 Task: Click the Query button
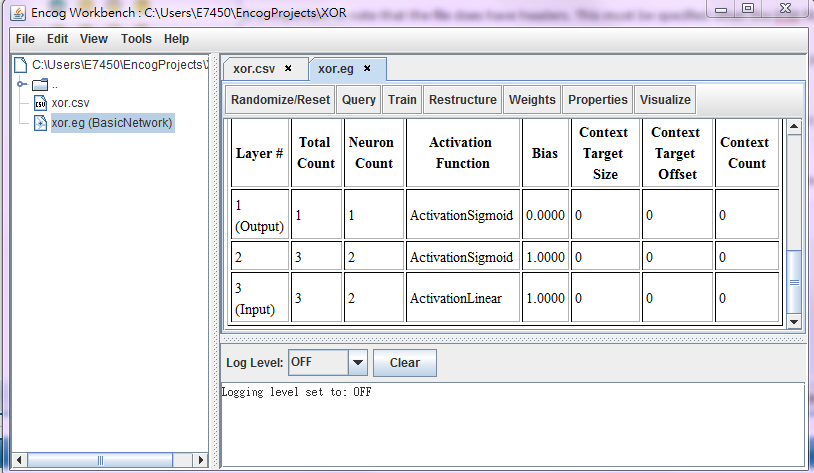[x=359, y=100]
